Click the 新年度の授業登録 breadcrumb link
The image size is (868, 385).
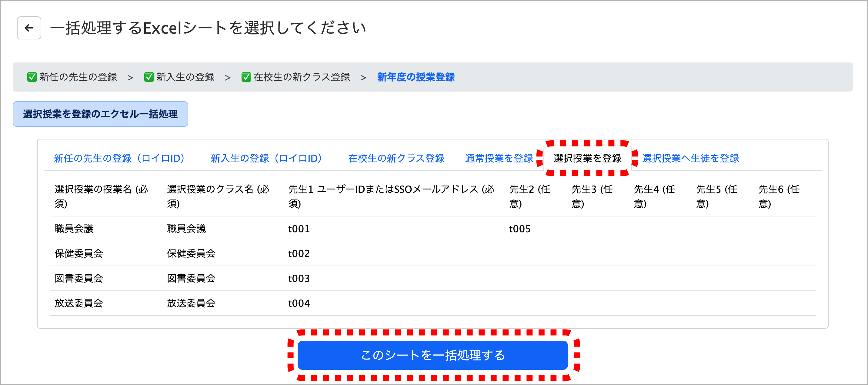point(416,77)
